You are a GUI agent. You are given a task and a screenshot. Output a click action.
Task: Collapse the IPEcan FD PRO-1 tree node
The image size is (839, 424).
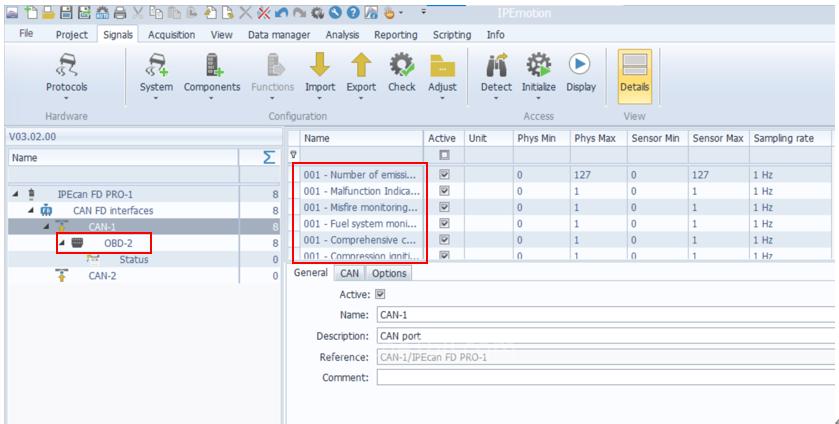click(x=15, y=193)
